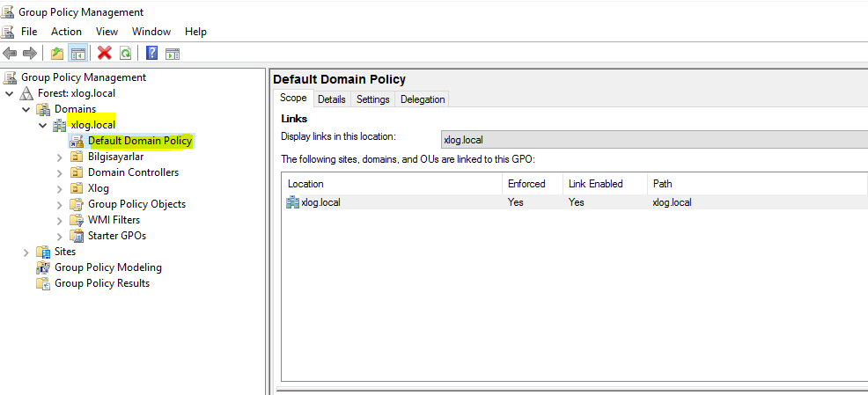Expand the Starter GPOs node

tap(60, 237)
